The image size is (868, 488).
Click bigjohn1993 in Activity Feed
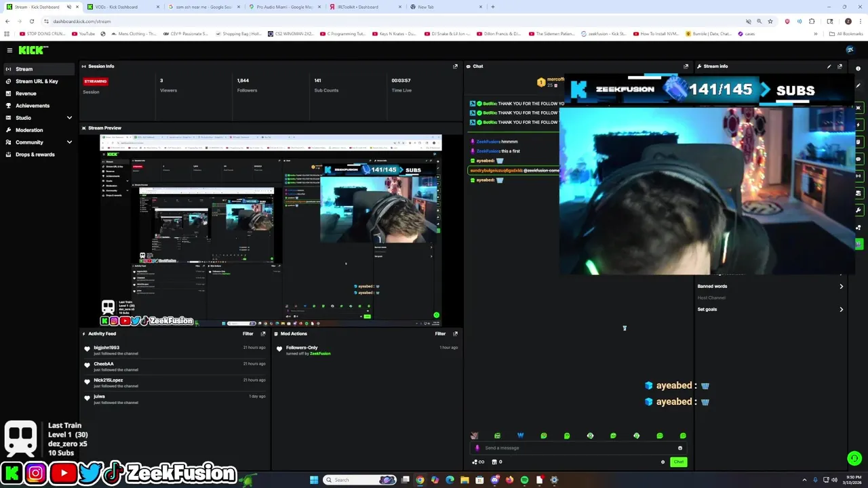(106, 348)
